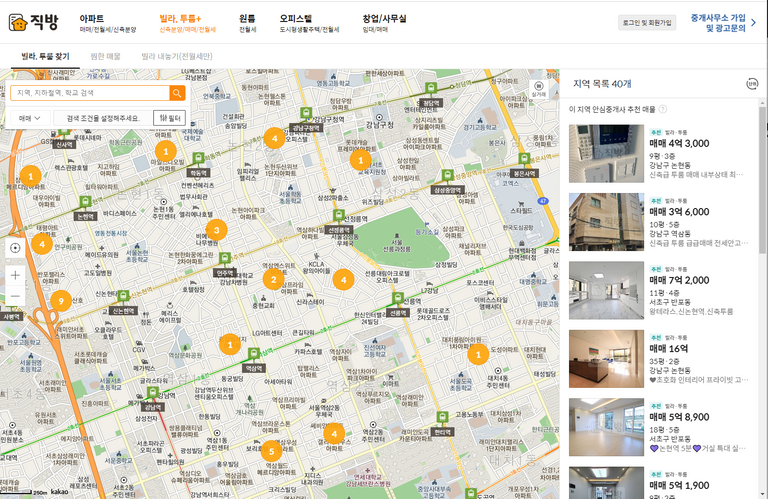Image resolution: width=768 pixels, height=499 pixels.
Task: Click the 지역 목록 40개 heading
Action: pyautogui.click(x=602, y=84)
